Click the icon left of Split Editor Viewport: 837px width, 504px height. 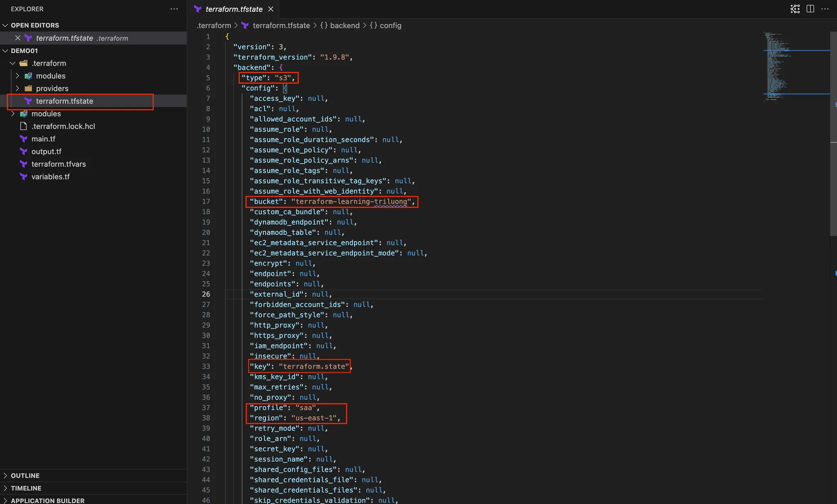tap(795, 9)
